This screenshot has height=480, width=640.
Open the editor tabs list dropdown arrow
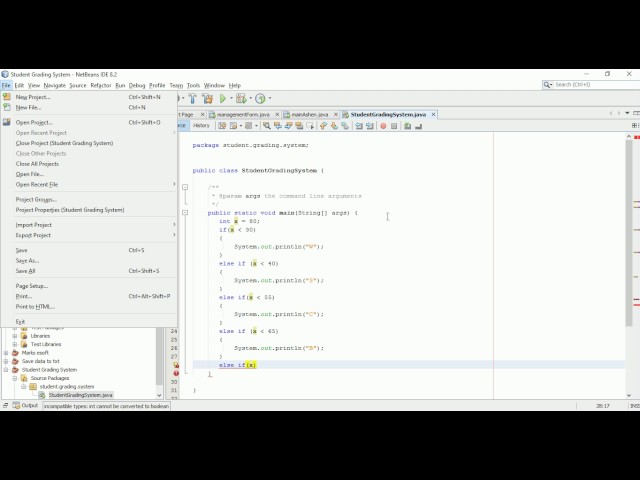(627, 113)
